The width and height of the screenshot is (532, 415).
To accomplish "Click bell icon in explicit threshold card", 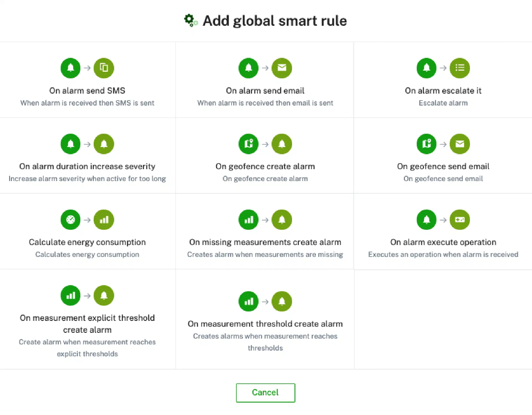I will (x=104, y=295).
